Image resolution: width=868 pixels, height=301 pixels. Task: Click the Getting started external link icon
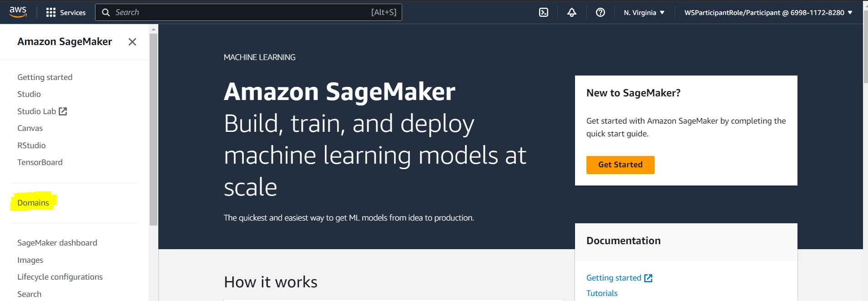pyautogui.click(x=648, y=278)
